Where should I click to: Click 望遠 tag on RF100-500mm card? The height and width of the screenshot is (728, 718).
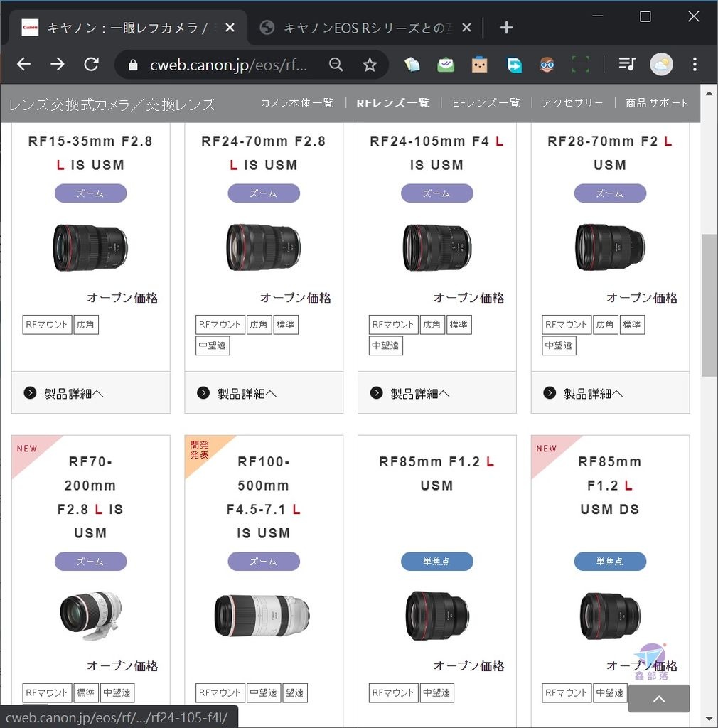[295, 692]
